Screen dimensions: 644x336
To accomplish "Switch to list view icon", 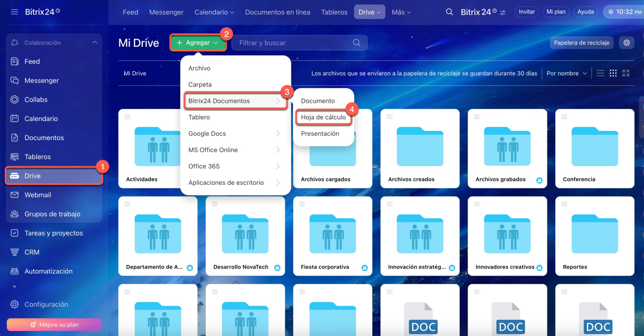I will 600,74.
